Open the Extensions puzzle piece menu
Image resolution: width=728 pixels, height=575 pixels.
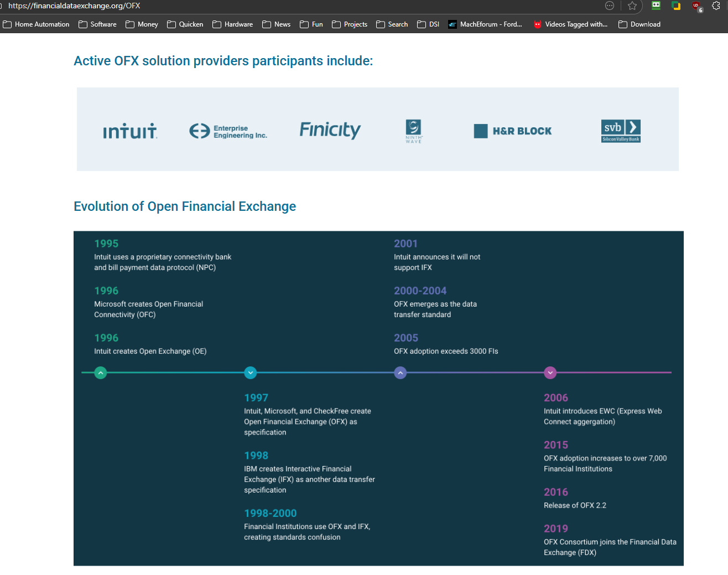point(716,6)
